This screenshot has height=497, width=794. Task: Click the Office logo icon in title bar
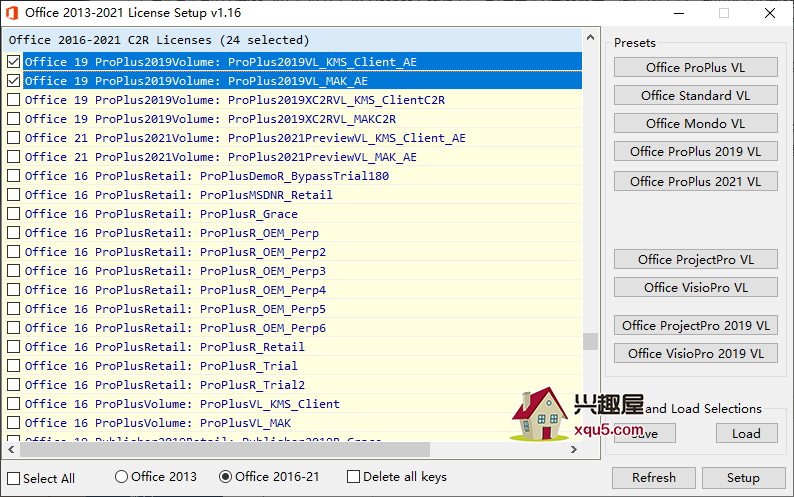click(11, 13)
